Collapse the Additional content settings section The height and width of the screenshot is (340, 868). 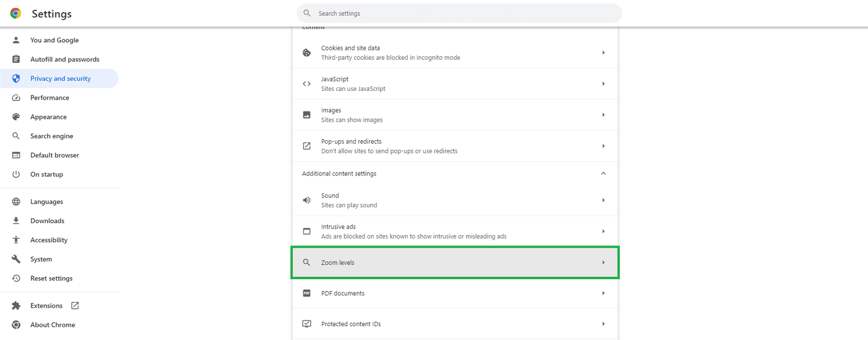pyautogui.click(x=603, y=173)
